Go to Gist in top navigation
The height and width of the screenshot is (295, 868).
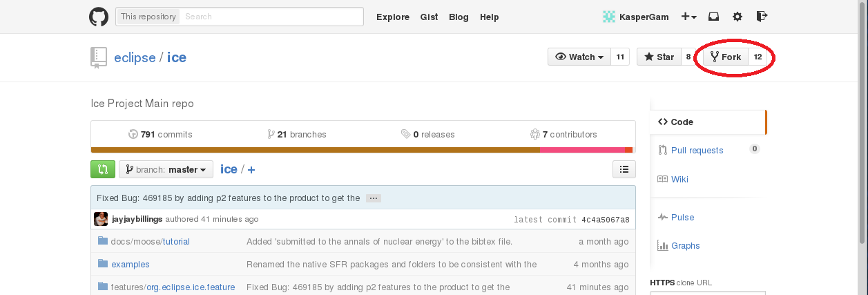pos(429,17)
